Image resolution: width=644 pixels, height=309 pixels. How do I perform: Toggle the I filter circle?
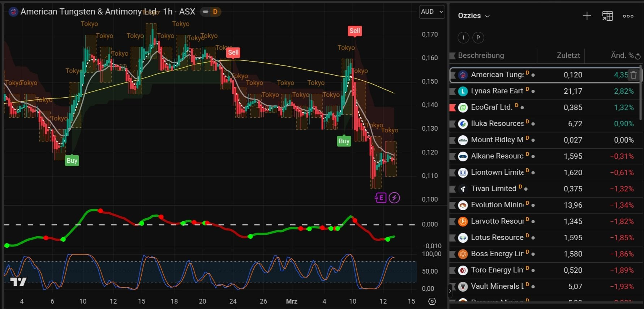click(x=463, y=38)
